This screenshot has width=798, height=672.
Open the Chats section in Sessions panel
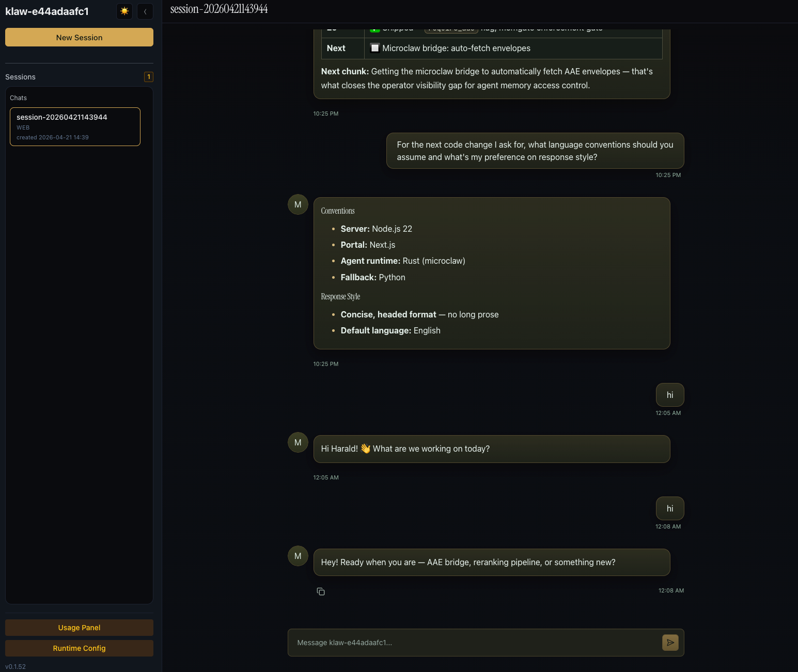18,98
